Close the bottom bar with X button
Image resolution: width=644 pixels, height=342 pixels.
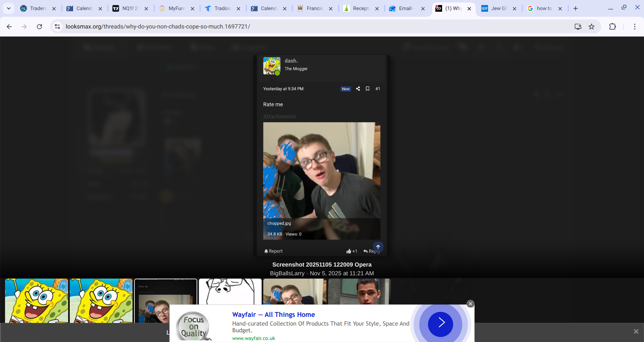(x=636, y=332)
